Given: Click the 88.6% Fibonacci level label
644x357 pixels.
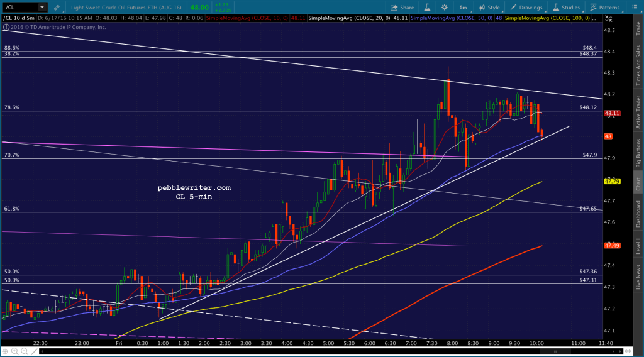Looking at the screenshot, I should pyautogui.click(x=11, y=48).
